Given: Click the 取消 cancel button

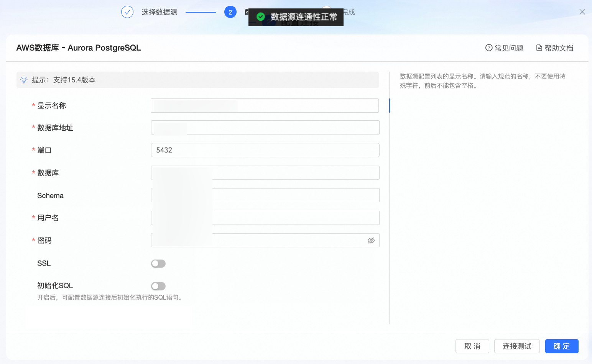Looking at the screenshot, I should click(472, 346).
